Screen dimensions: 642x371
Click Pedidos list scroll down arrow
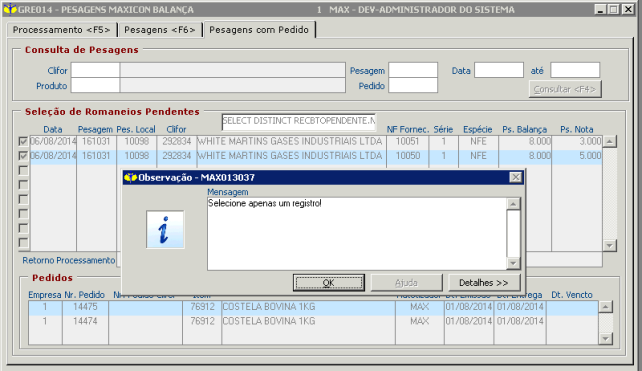606,339
